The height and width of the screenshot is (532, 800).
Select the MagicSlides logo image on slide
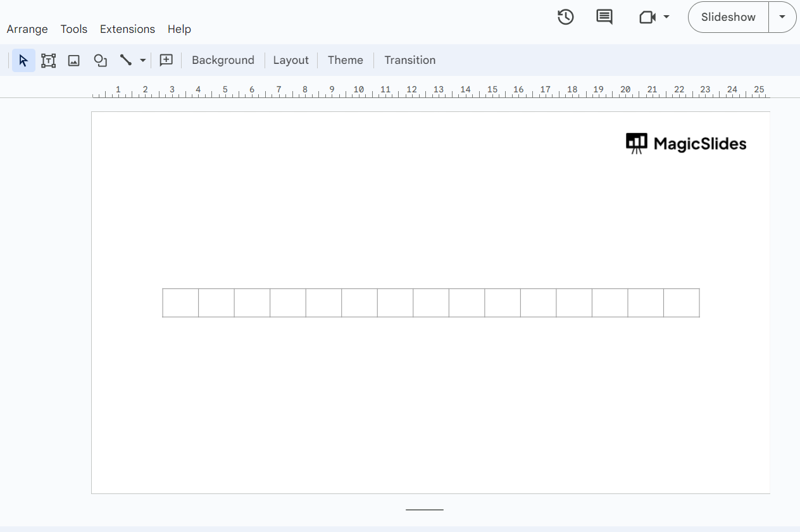(686, 144)
